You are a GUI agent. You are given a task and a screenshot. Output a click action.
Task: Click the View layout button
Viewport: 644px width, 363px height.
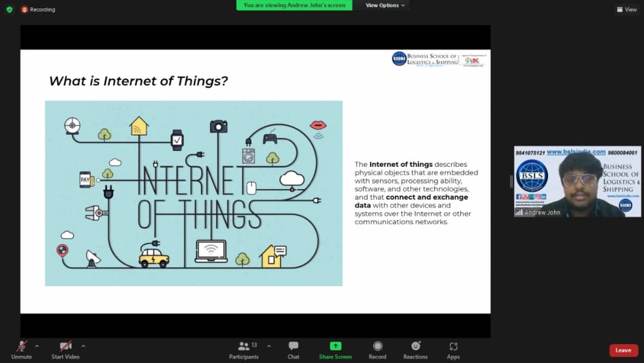(x=627, y=10)
